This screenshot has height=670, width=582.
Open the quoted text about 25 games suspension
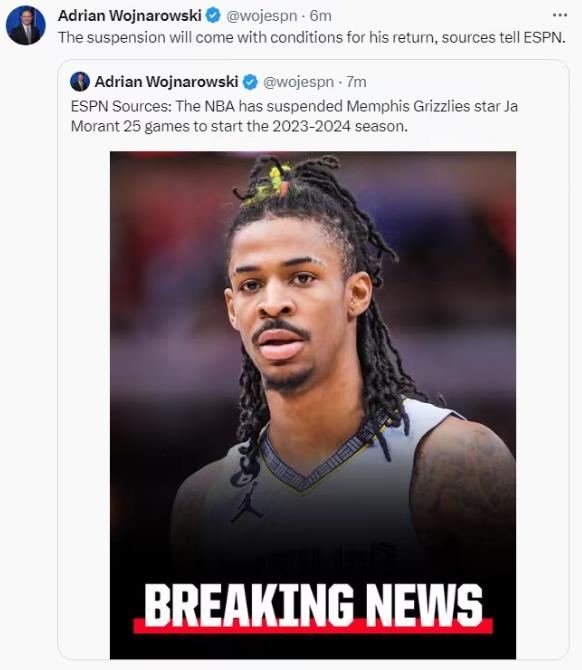294,116
